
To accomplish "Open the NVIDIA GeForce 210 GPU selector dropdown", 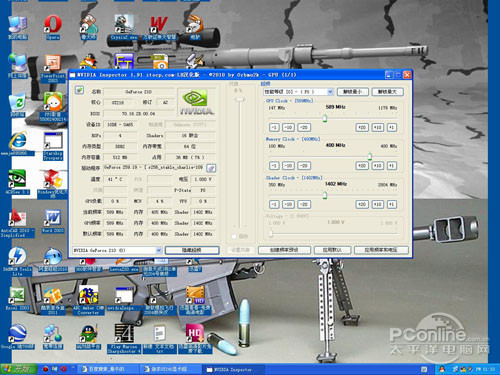I will coord(117,250).
